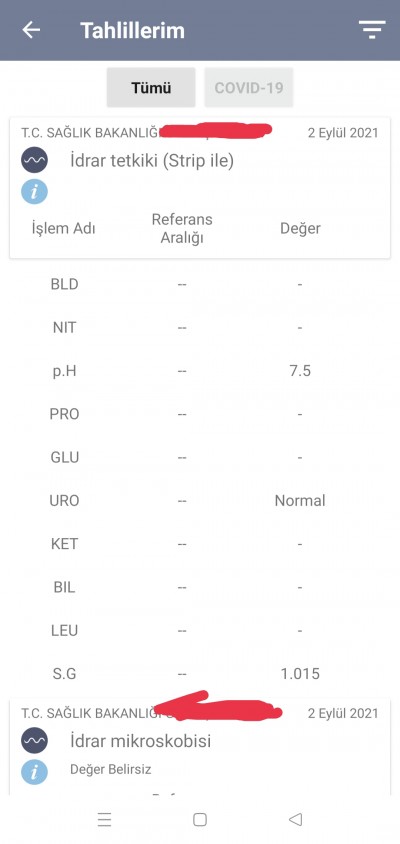Select the URO row showing Normal

pos(200,501)
